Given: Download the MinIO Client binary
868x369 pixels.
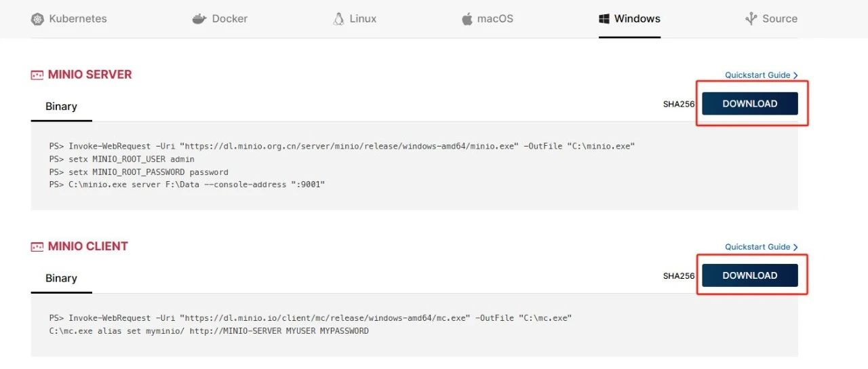Looking at the screenshot, I should [749, 275].
